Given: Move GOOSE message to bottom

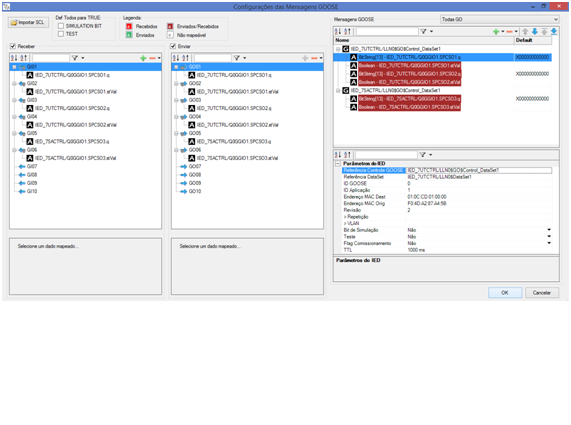Looking at the screenshot, I should coord(554,32).
